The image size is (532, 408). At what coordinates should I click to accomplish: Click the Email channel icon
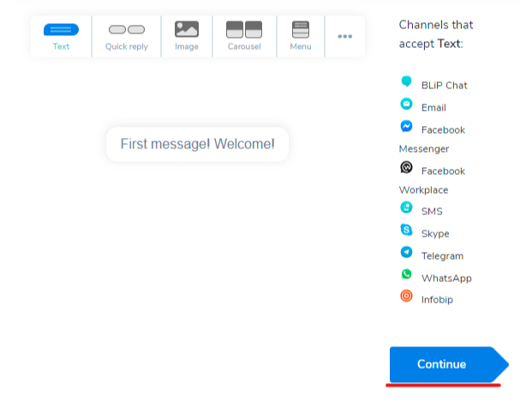pyautogui.click(x=406, y=104)
